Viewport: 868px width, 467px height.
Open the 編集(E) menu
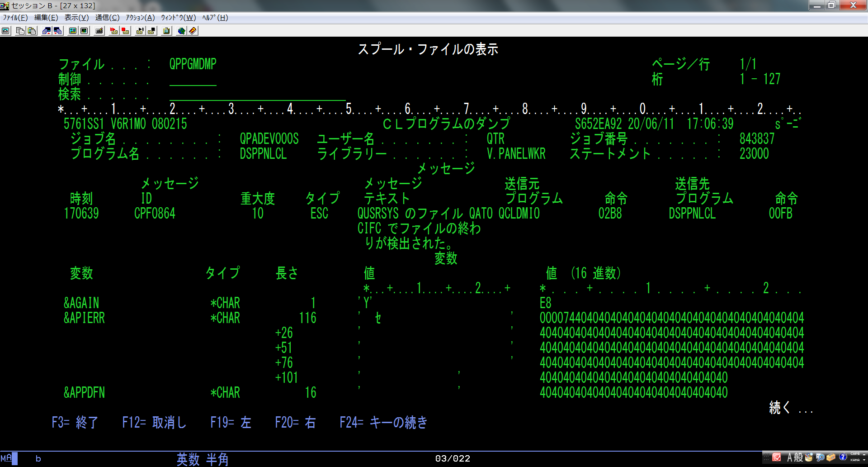pos(46,18)
